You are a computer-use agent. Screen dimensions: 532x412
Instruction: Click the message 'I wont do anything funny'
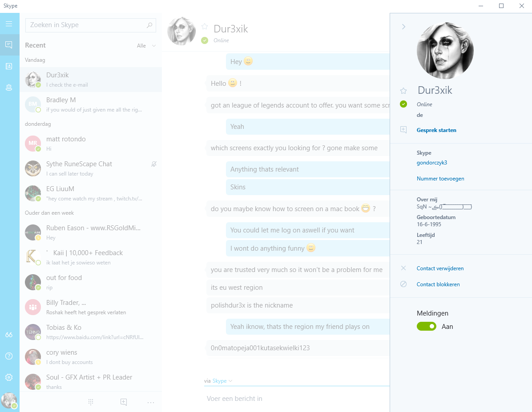click(308, 248)
